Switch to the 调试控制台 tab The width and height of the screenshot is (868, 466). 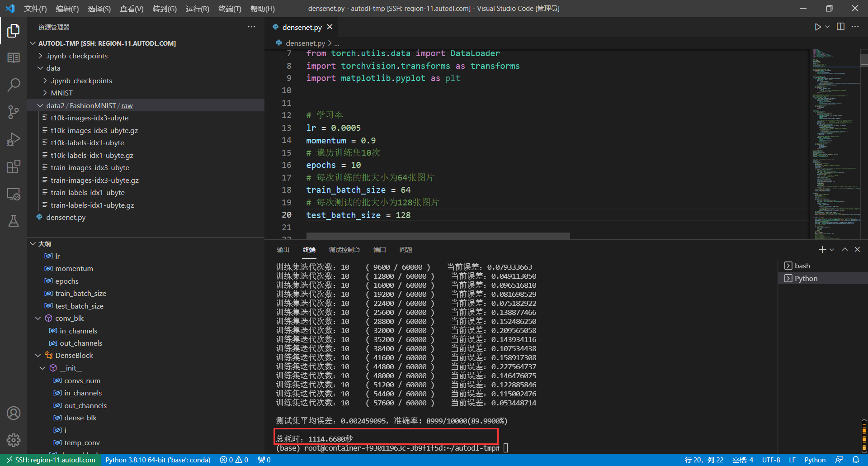344,250
